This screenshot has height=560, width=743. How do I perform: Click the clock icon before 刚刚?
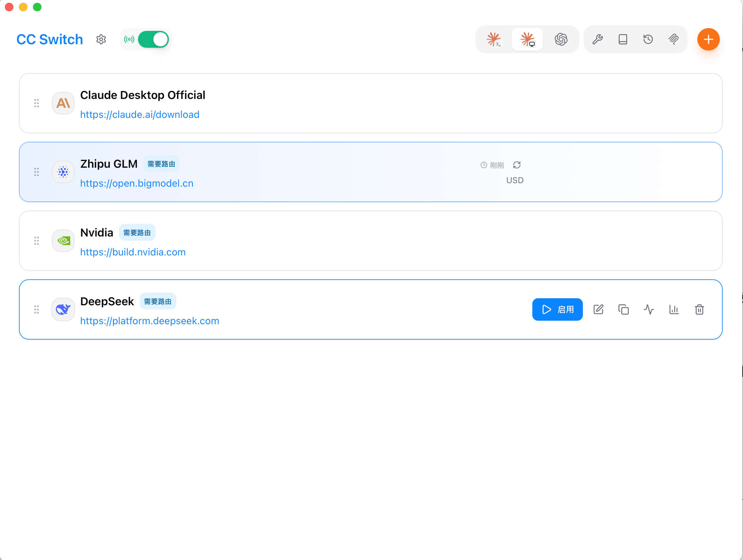(484, 165)
